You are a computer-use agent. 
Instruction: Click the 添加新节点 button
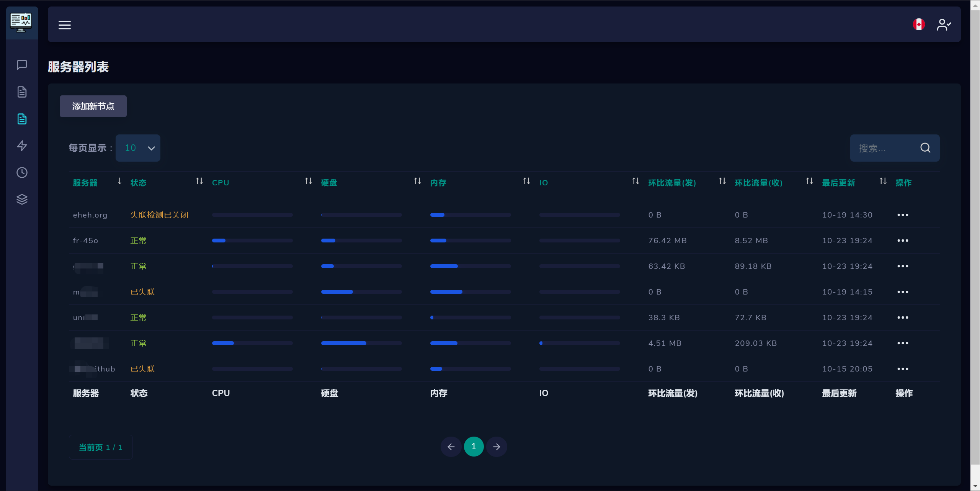coord(93,106)
